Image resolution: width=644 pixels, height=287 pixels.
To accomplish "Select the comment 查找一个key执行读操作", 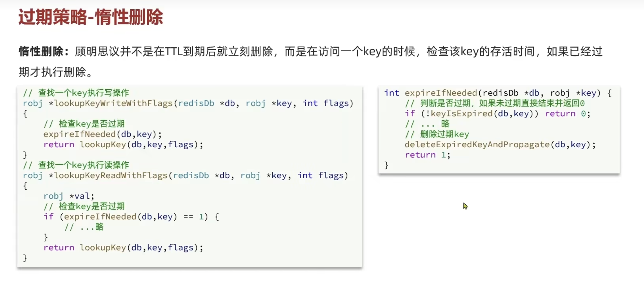I will click(x=76, y=165).
